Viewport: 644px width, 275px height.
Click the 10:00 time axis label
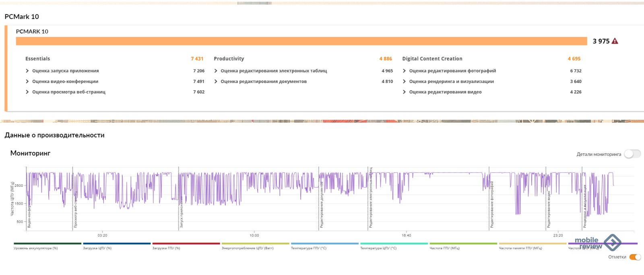coord(254,236)
